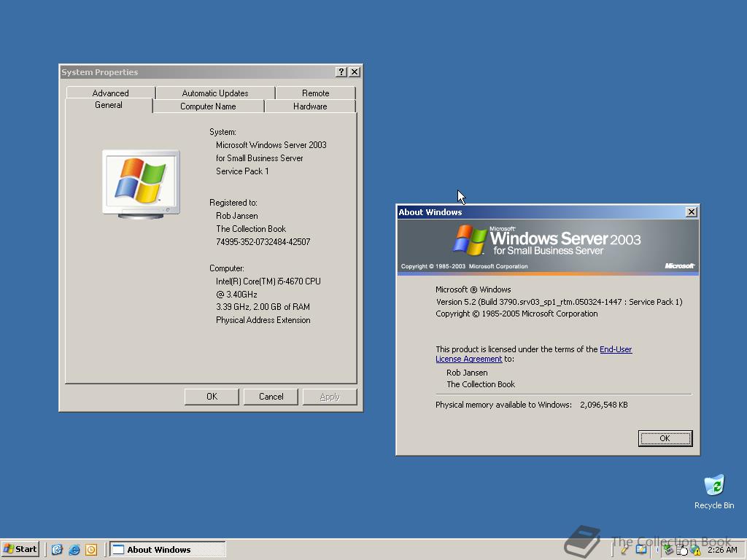Click Cancel in System Properties
The width and height of the screenshot is (747, 560).
tap(271, 397)
